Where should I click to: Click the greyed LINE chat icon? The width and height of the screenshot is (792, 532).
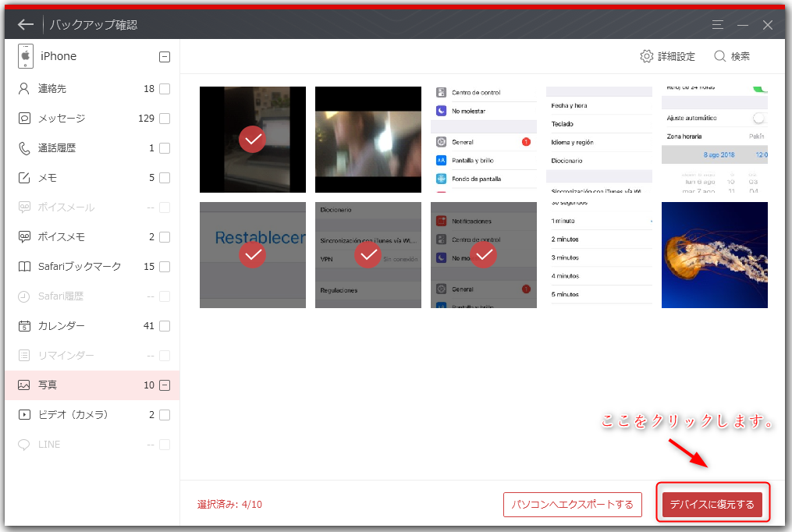[23, 445]
